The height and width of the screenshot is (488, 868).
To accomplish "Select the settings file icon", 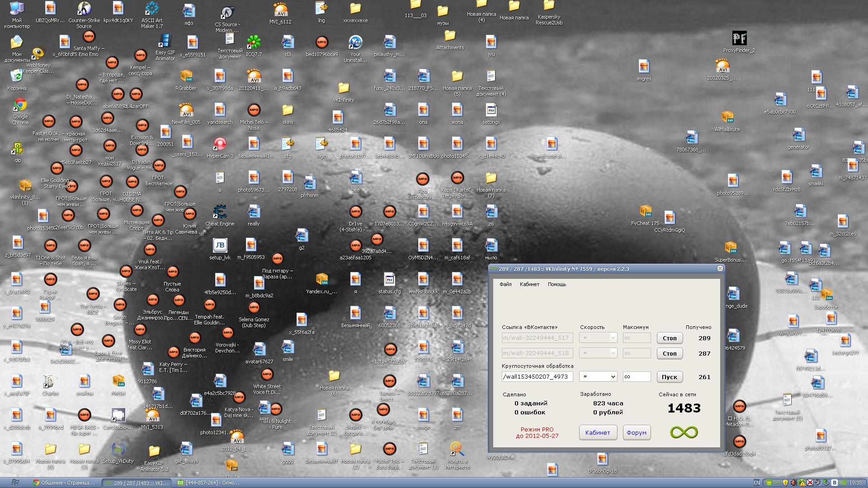I will click(x=491, y=114).
